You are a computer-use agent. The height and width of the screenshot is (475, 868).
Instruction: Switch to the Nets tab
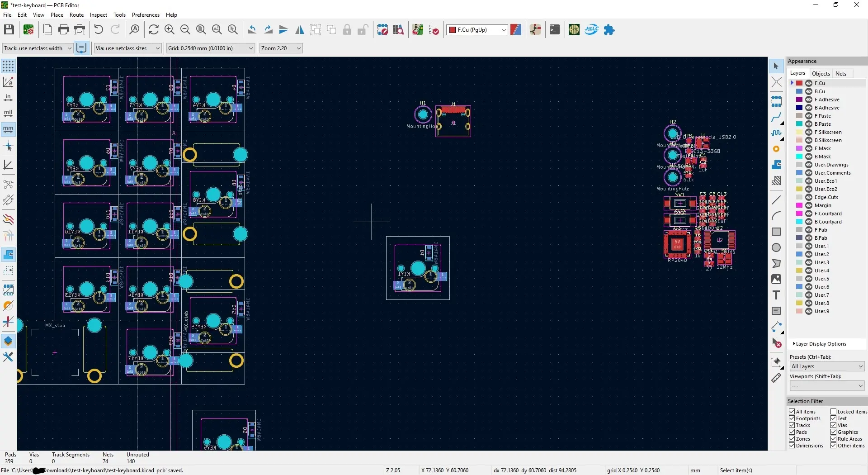tap(841, 74)
